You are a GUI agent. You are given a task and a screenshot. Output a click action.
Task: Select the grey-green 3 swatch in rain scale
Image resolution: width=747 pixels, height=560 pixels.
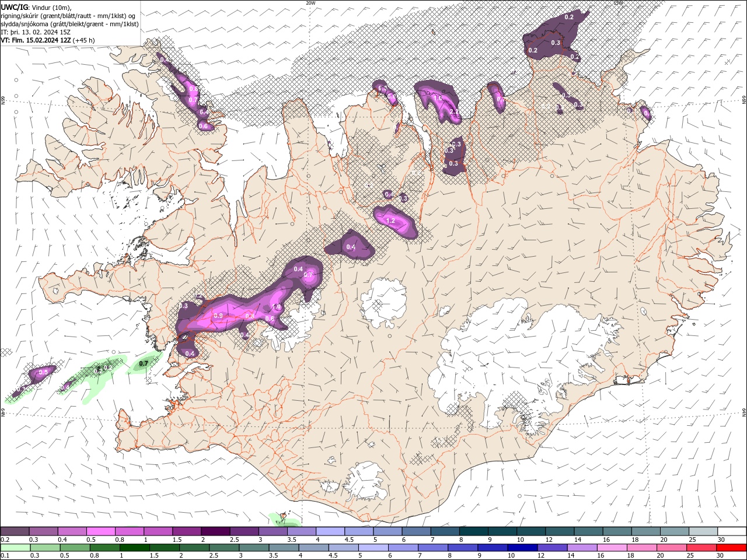pyautogui.click(x=254, y=548)
